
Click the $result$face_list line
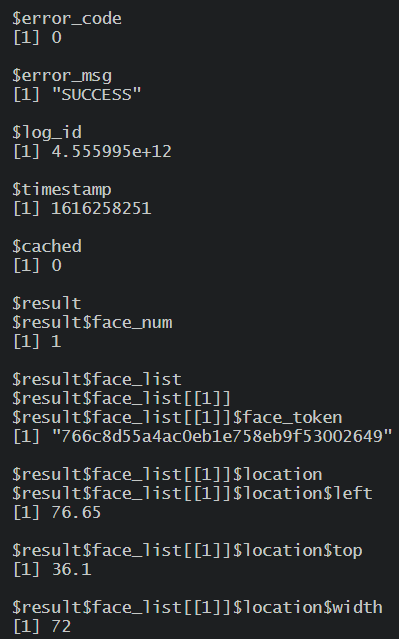click(97, 379)
